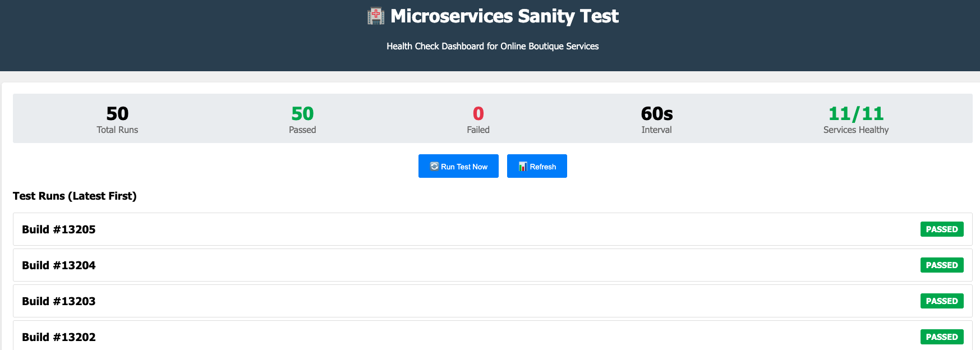Reload results with the Refresh button
Image resolution: width=980 pixels, height=350 pixels.
click(537, 166)
